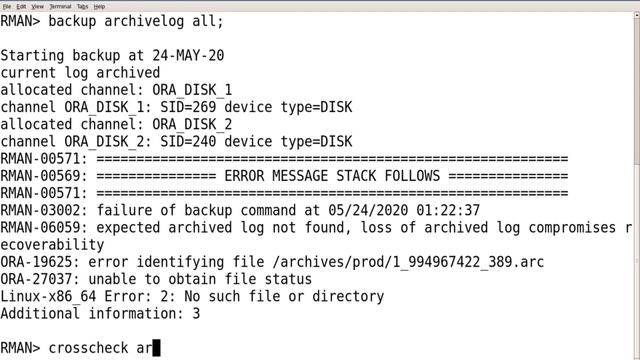Click the 'Starting backup at 24-MAY-20' line
Image resolution: width=640 pixels, height=360 pixels.
click(112, 56)
